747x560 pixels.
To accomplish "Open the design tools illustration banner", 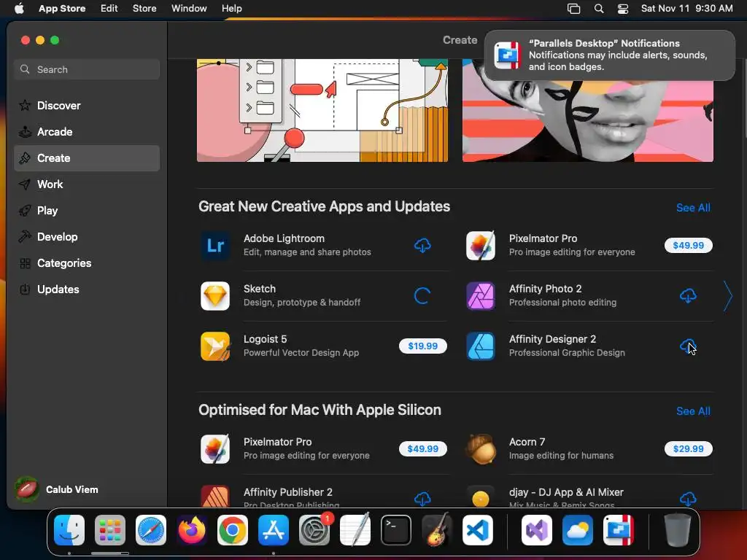I will point(322,111).
